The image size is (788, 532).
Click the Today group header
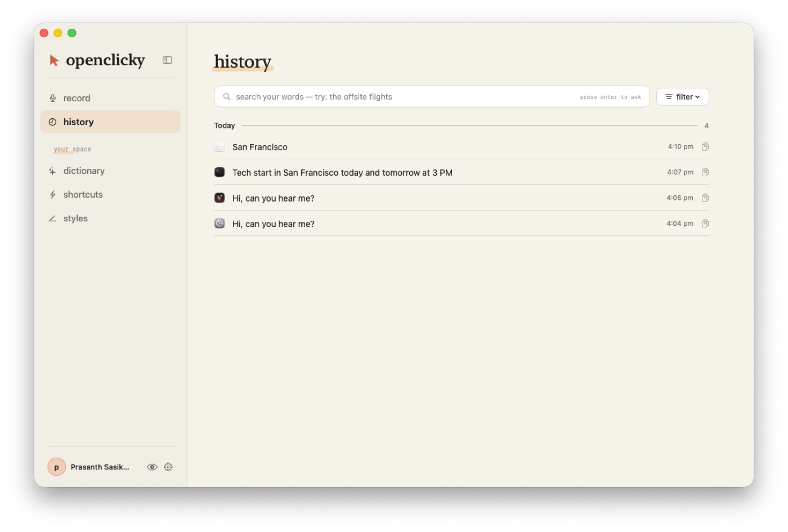pyautogui.click(x=225, y=126)
